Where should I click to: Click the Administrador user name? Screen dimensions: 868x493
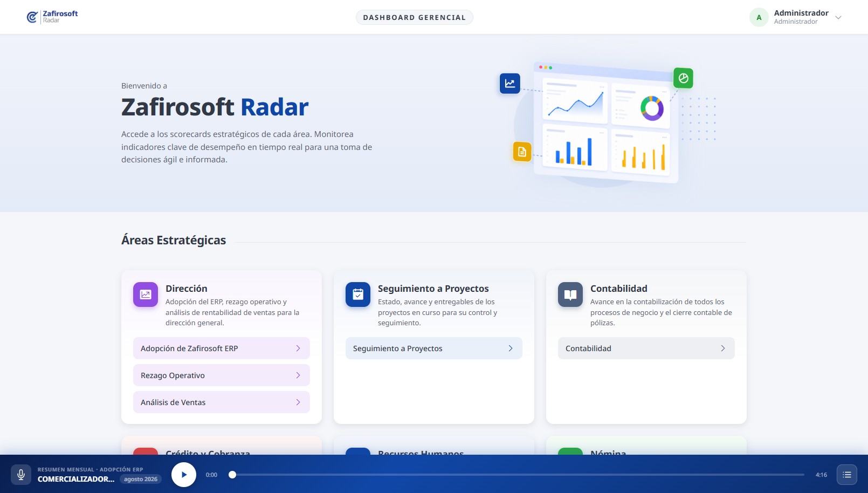point(801,13)
